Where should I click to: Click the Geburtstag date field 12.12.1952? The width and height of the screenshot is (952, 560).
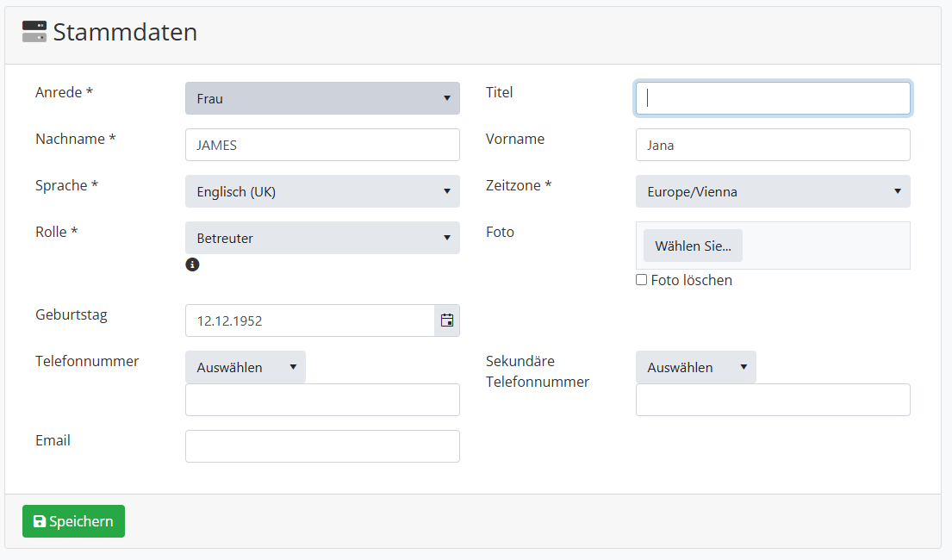tap(309, 320)
